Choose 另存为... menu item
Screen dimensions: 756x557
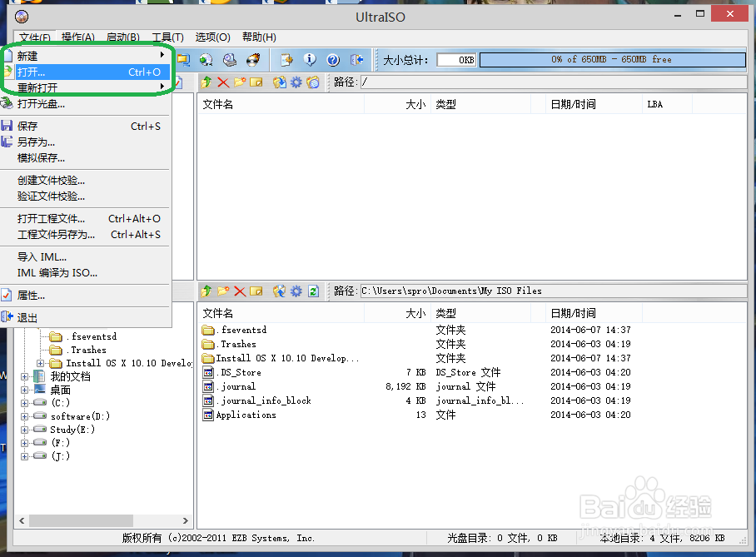click(86, 142)
